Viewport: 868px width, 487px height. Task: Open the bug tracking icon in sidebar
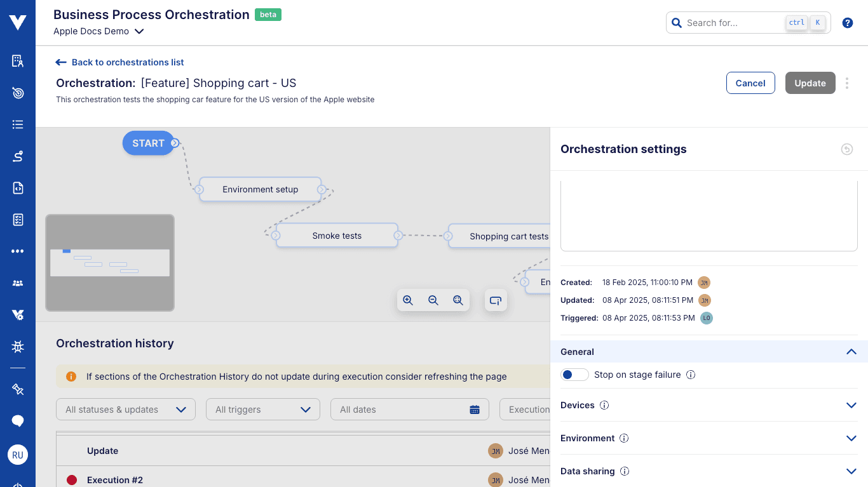pos(18,346)
